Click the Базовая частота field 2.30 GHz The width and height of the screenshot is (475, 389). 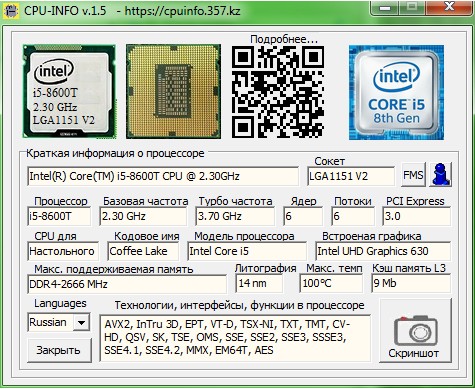click(x=143, y=216)
